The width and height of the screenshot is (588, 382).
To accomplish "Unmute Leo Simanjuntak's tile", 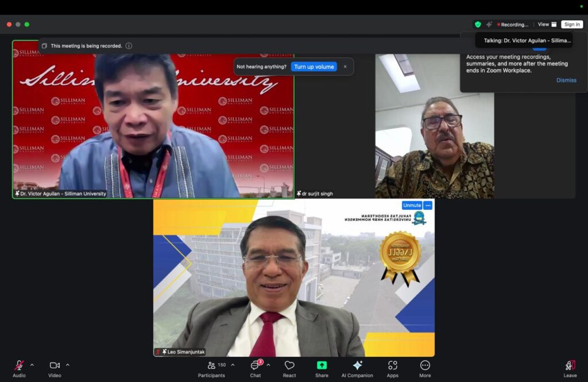I will tap(412, 205).
